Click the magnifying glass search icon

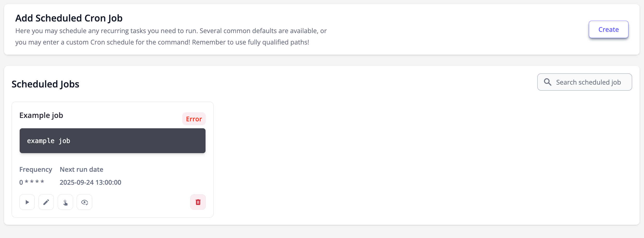click(547, 82)
